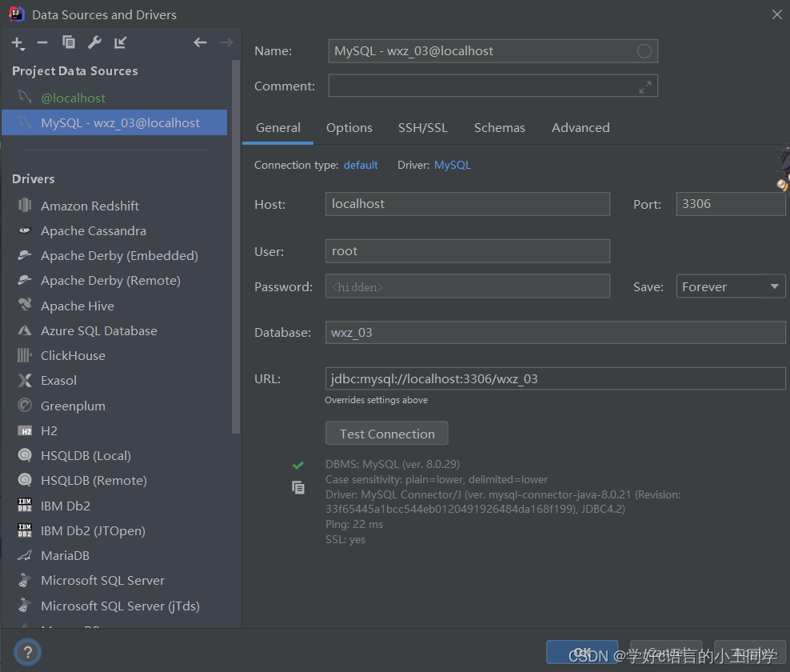Confirm settings with the OK button
Image resolution: width=790 pixels, height=672 pixels.
582,652
